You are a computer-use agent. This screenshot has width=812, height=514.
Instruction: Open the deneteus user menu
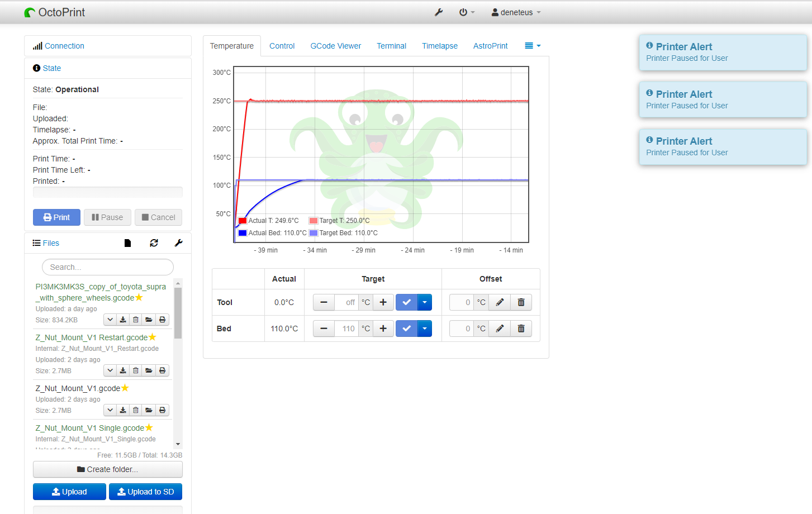coord(516,12)
